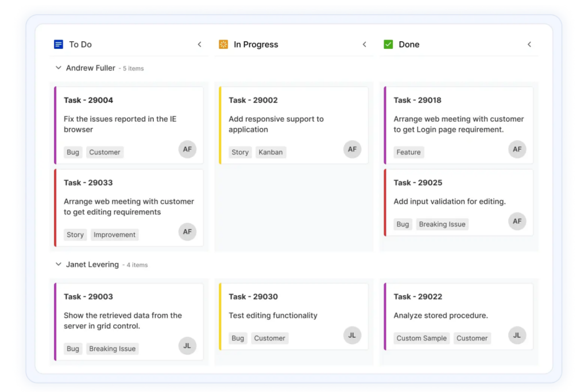
Task: Click Breaking Issue tag on Task 29025
Action: 442,224
